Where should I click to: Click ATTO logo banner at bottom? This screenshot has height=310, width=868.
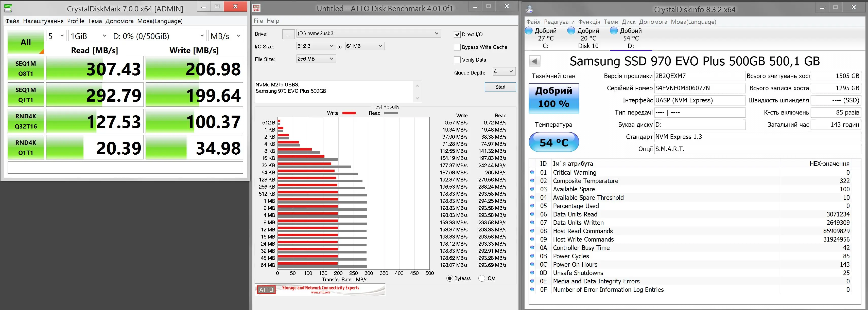(320, 289)
